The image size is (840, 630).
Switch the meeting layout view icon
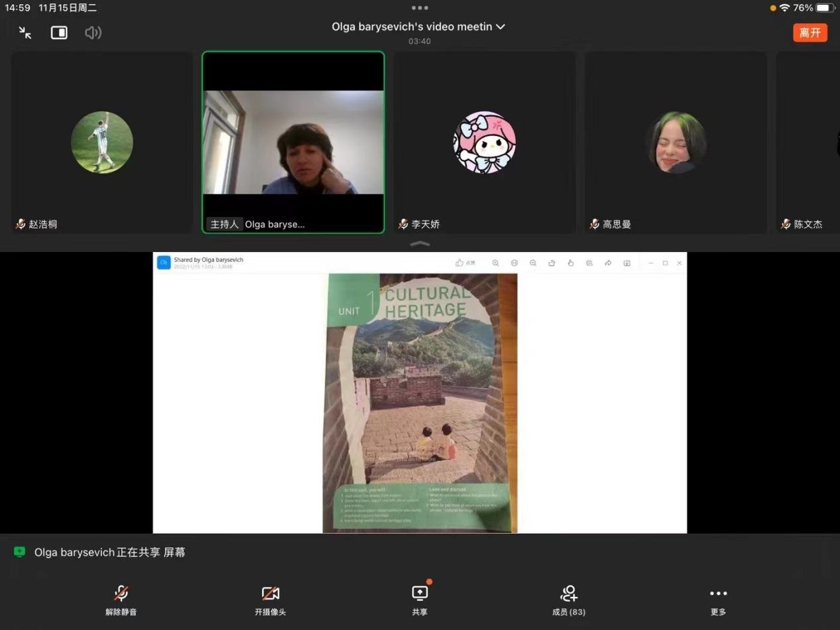[59, 32]
